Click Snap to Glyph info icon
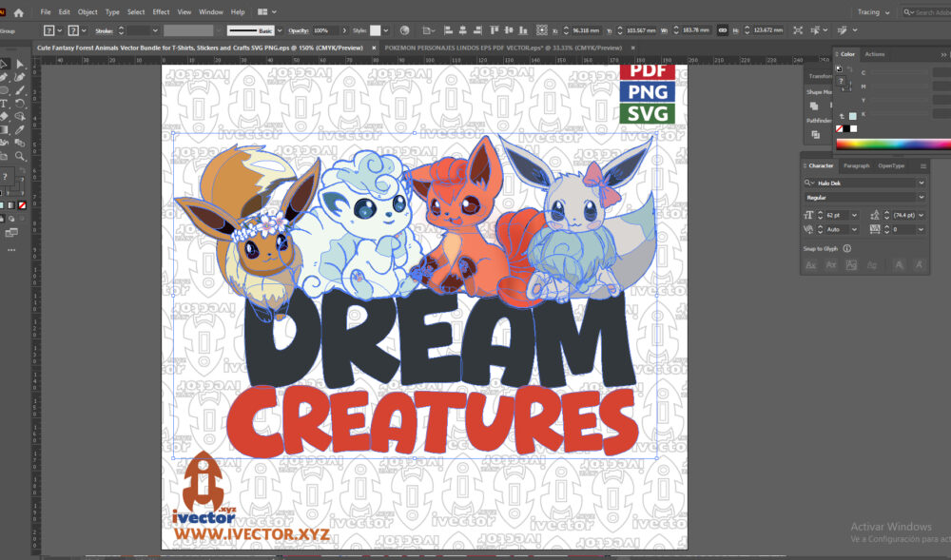951x560 pixels. pyautogui.click(x=847, y=248)
